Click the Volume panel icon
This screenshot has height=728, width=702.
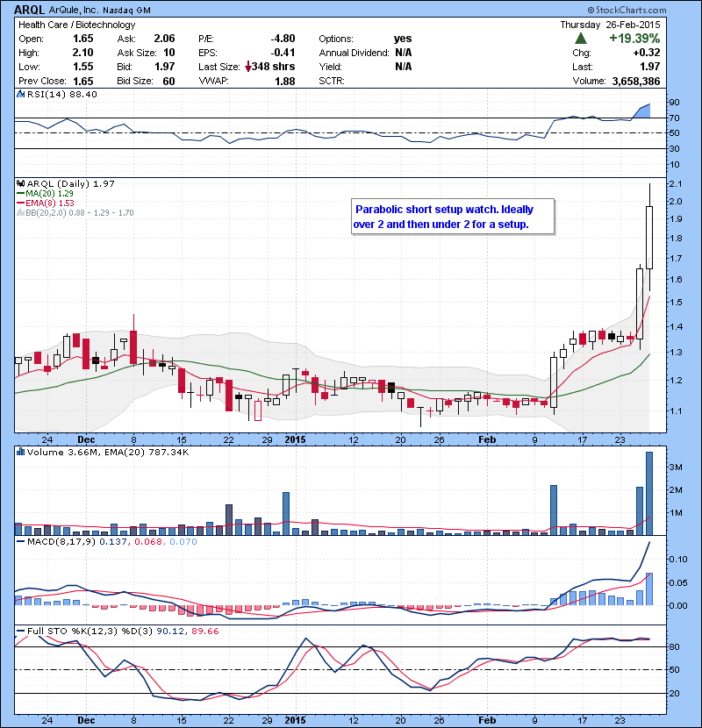(19, 451)
